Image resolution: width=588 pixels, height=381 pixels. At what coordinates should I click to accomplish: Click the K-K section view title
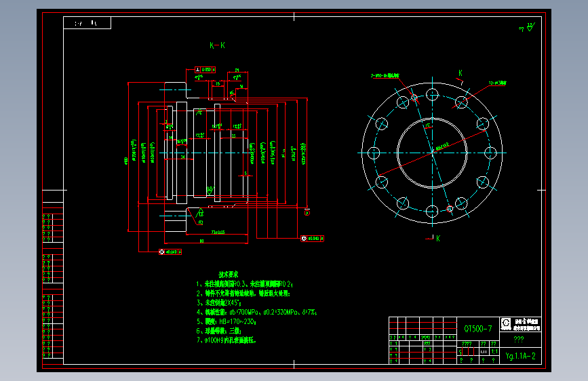click(218, 45)
